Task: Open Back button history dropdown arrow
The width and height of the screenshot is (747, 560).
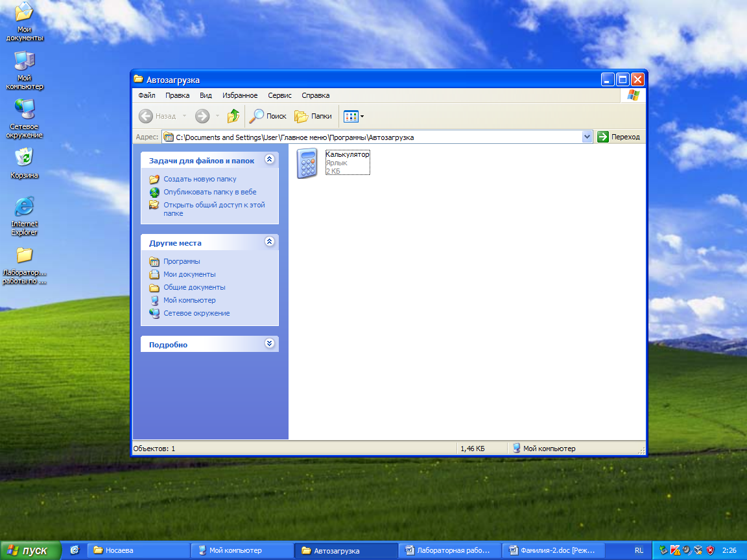Action: point(184,116)
